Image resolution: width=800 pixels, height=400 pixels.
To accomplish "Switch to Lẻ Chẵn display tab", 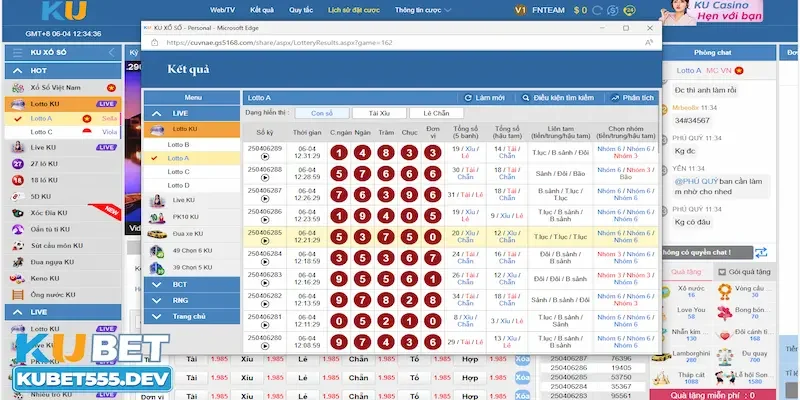I will point(436,114).
